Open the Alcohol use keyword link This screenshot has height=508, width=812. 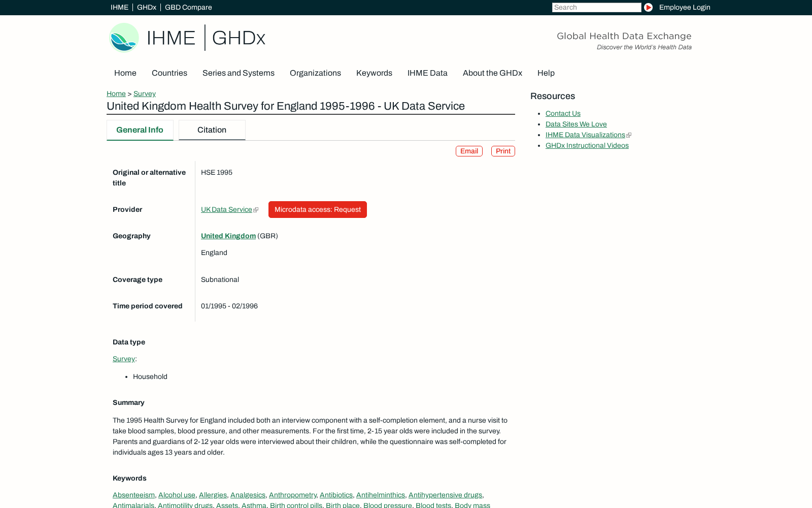pos(177,495)
